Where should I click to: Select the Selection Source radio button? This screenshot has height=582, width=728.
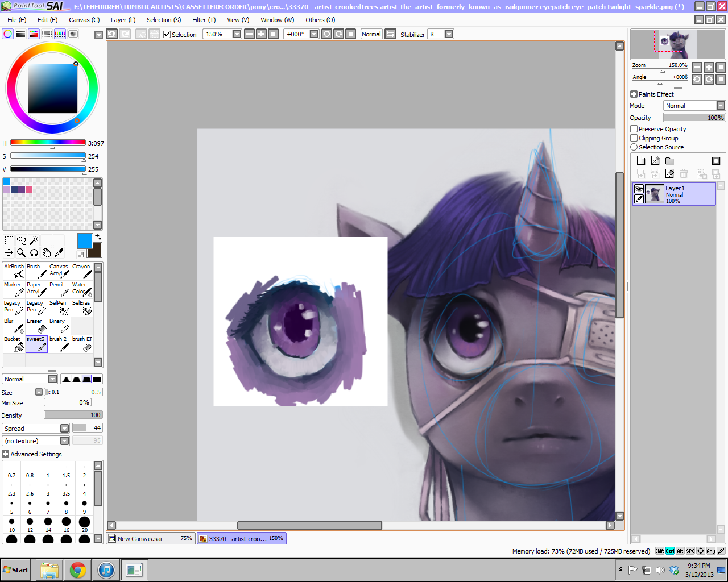634,147
